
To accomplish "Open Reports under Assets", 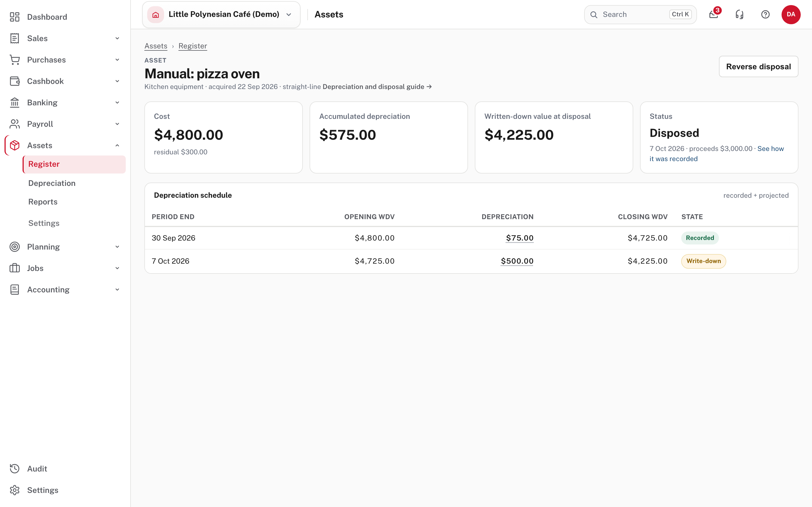I will tap(43, 202).
